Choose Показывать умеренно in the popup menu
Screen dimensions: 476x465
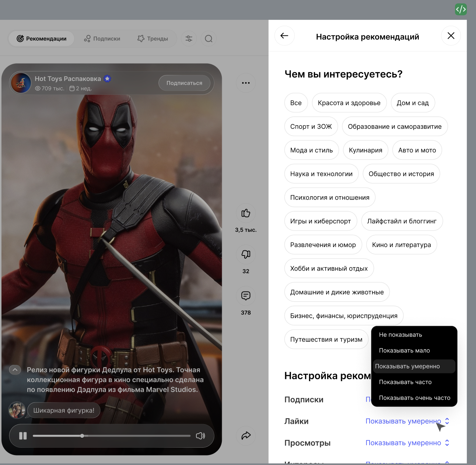(x=414, y=366)
